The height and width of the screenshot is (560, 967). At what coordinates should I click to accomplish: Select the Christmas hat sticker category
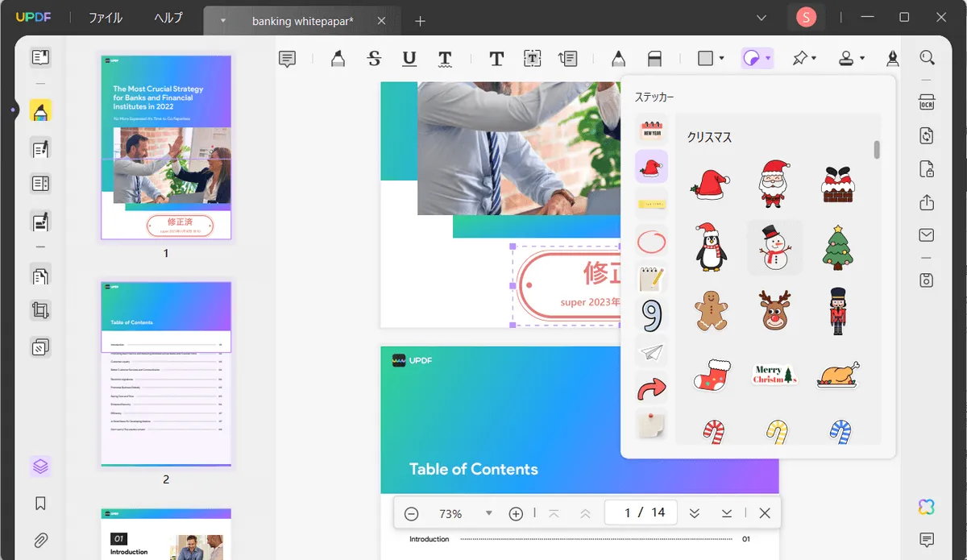point(651,167)
